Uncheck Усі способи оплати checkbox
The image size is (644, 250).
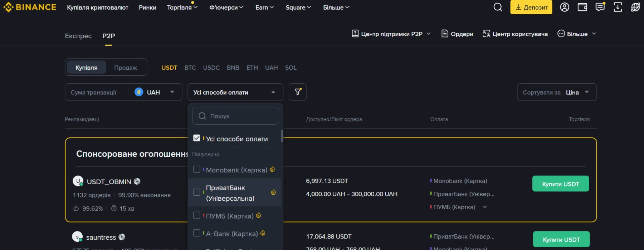196,138
